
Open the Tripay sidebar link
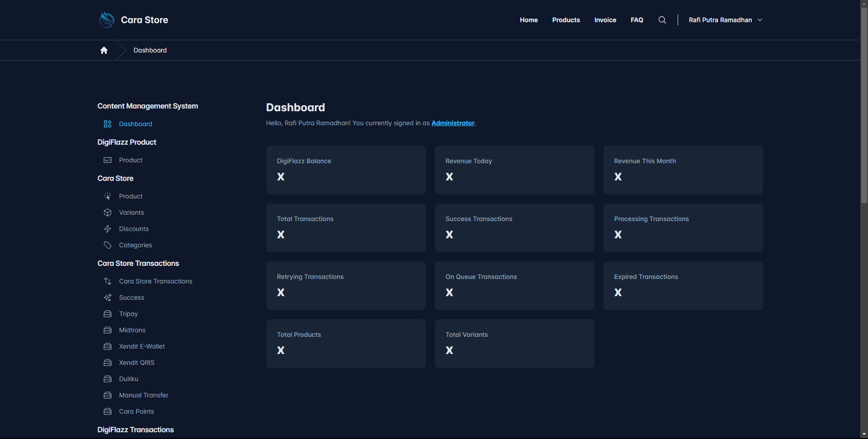point(128,314)
